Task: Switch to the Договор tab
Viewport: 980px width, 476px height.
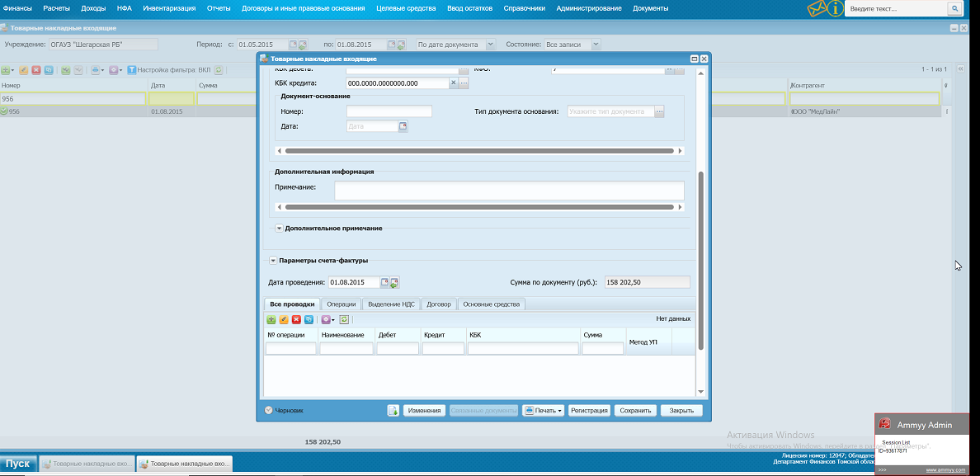Action: click(439, 304)
